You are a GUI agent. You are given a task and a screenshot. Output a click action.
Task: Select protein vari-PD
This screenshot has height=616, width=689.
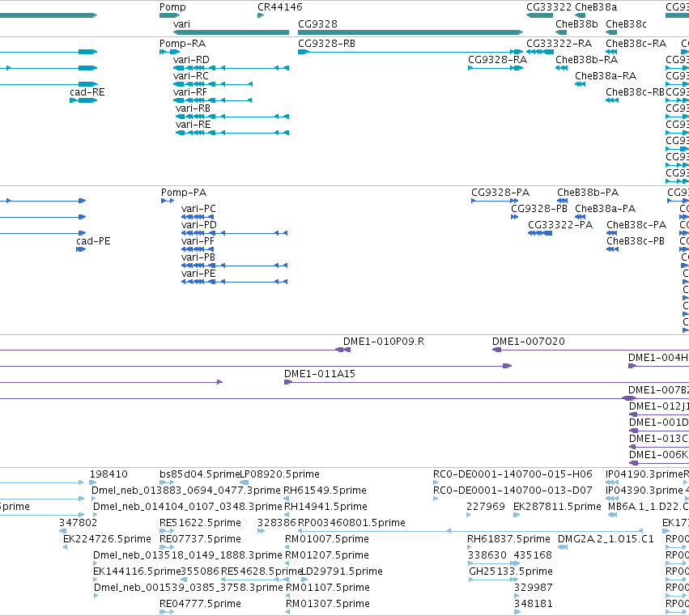click(x=198, y=225)
